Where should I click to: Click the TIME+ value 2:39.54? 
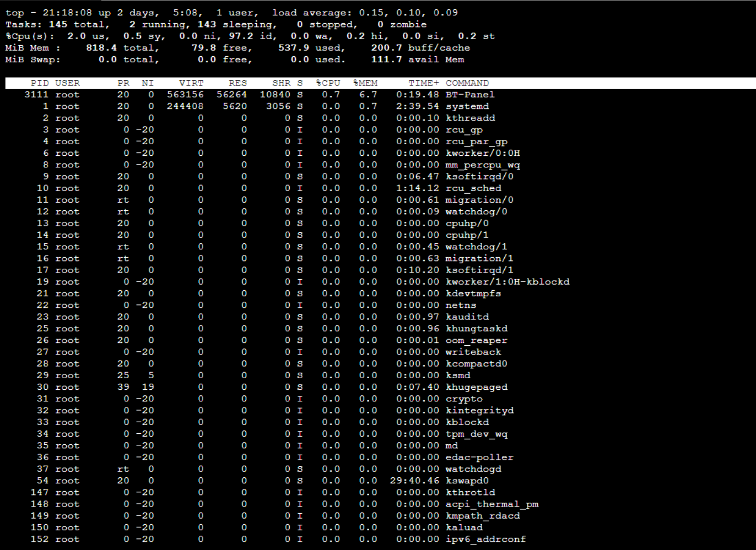(x=418, y=106)
